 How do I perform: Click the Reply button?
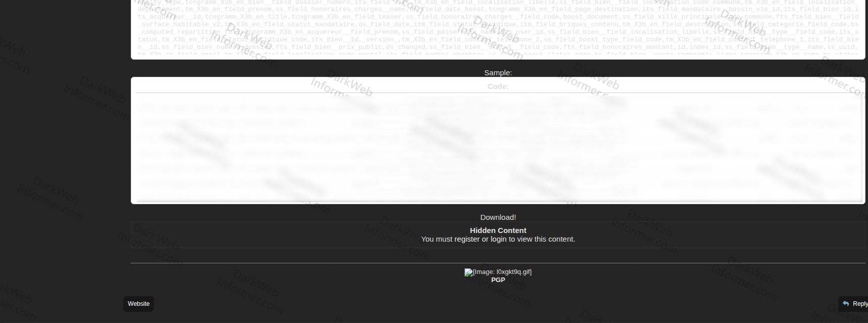[853, 304]
